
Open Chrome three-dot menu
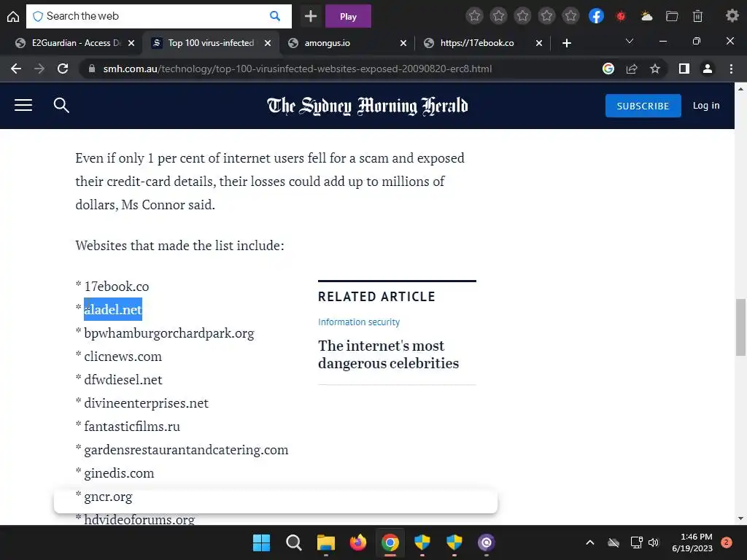tap(731, 69)
